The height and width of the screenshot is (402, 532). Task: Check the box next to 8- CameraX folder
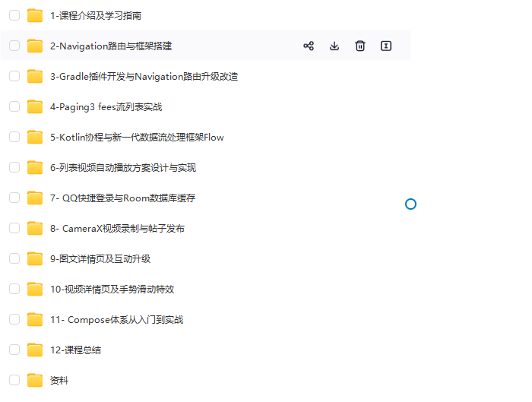tap(14, 228)
